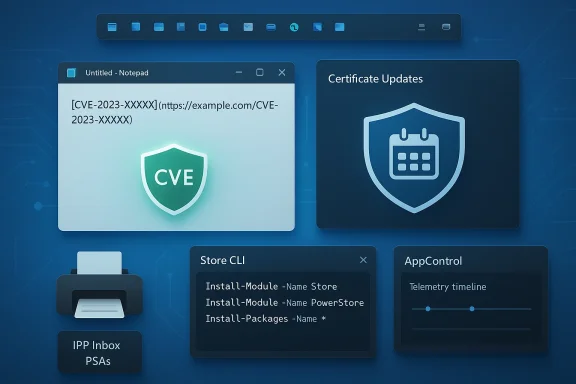Click the Notepad app icon in the title bar
The height and width of the screenshot is (384, 576).
click(71, 73)
